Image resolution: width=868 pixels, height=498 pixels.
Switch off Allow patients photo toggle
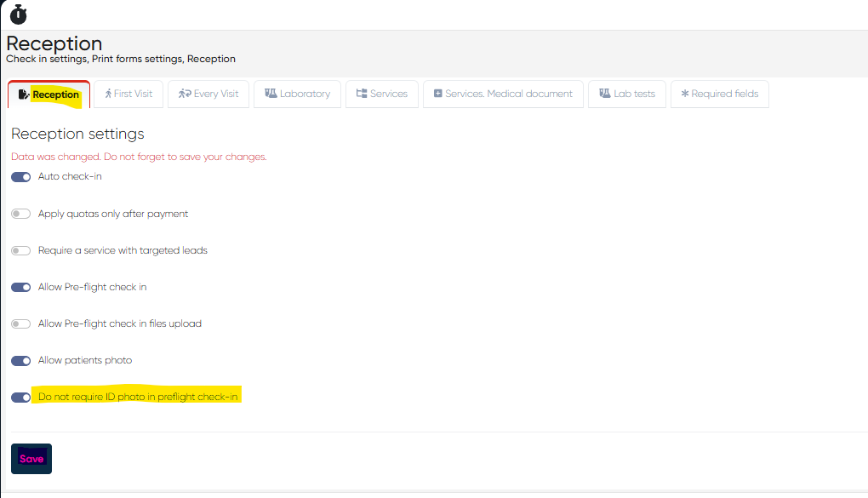[x=21, y=360]
